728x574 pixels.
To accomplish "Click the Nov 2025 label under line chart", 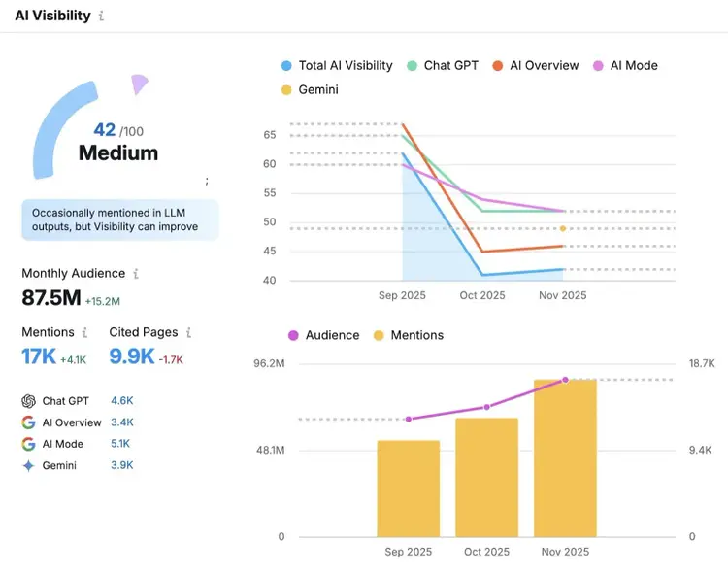I will point(563,295).
